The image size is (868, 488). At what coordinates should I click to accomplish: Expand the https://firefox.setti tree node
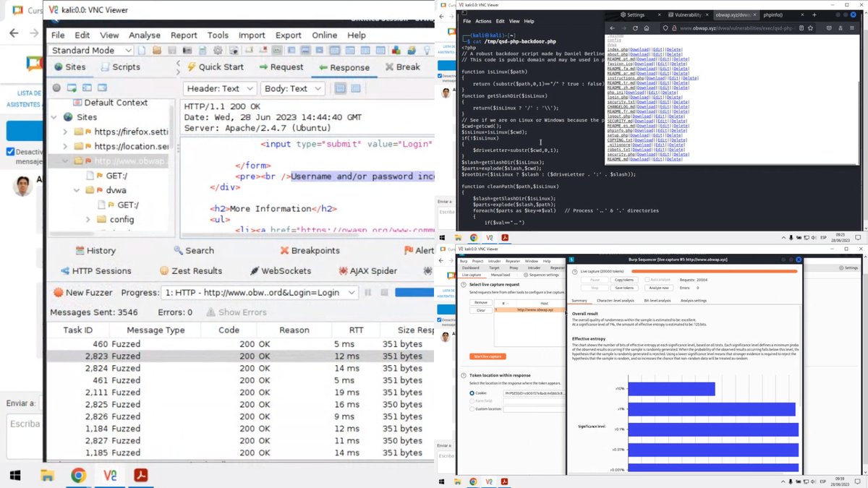click(x=65, y=132)
